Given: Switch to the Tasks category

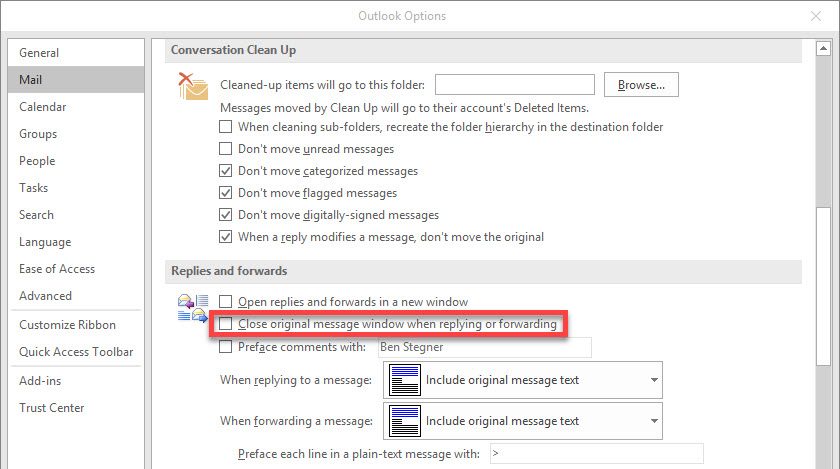Looking at the screenshot, I should [x=76, y=188].
